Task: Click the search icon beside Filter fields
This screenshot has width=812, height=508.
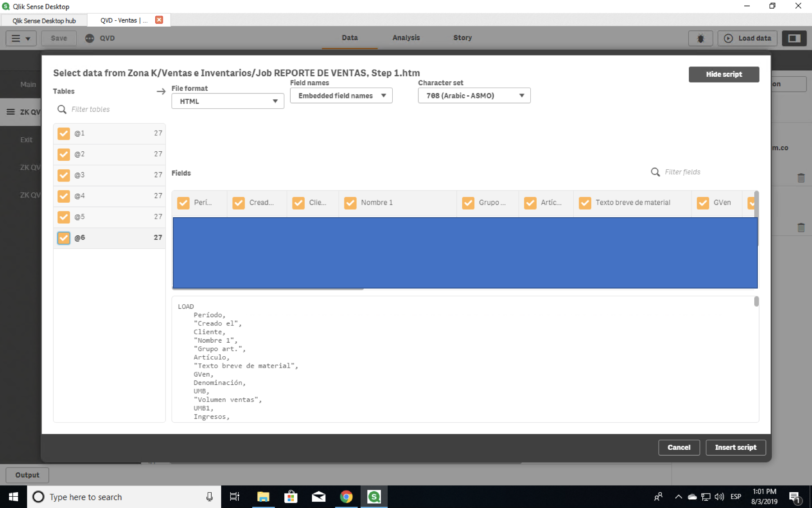Action: [655, 172]
